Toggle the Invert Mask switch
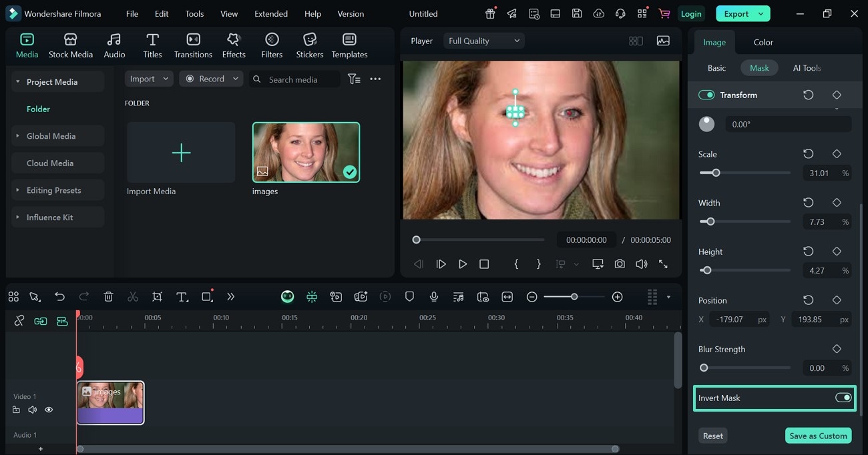The image size is (868, 455). [x=843, y=398]
